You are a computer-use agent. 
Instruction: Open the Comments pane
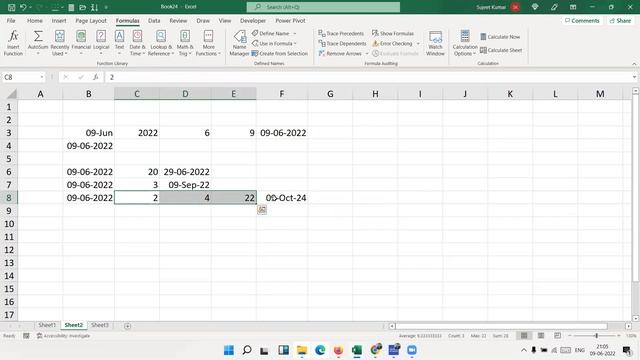click(x=582, y=20)
